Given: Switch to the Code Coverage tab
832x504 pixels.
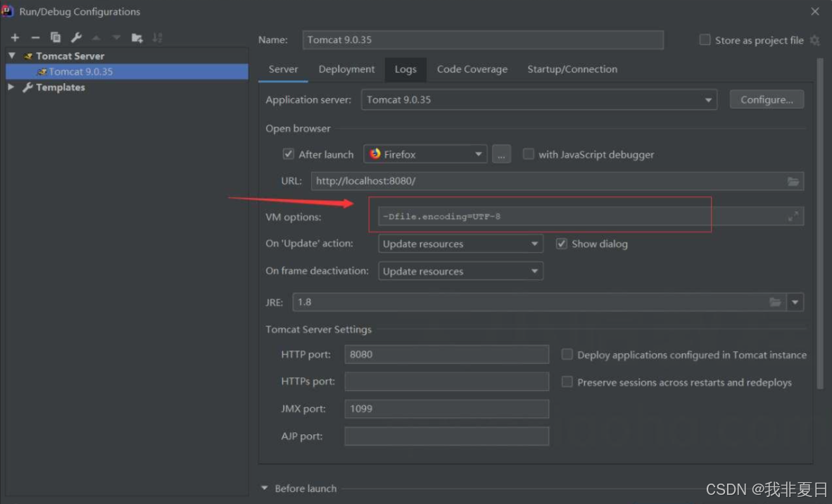Looking at the screenshot, I should [x=472, y=70].
